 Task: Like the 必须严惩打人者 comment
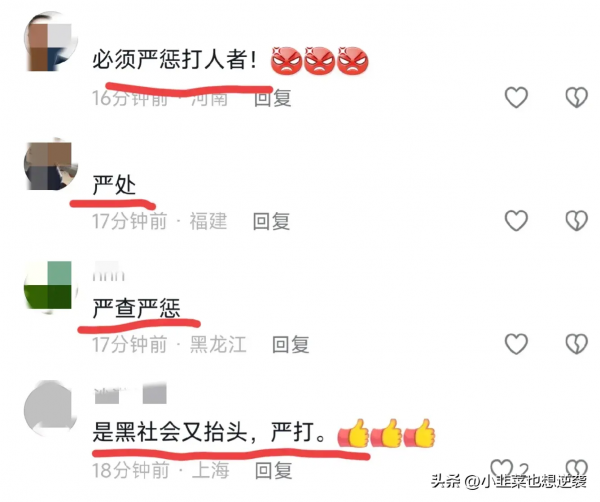coord(516,97)
